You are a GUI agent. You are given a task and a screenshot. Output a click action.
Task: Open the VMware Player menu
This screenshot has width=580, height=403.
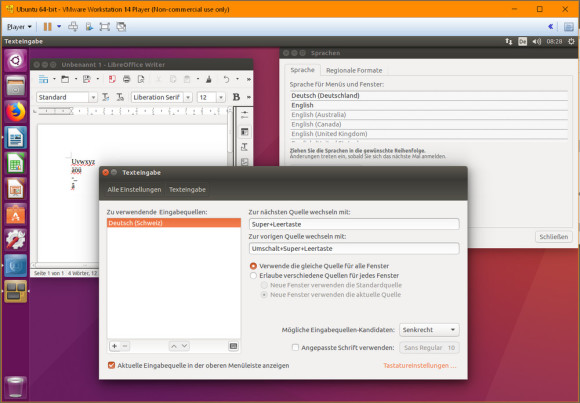[x=19, y=27]
